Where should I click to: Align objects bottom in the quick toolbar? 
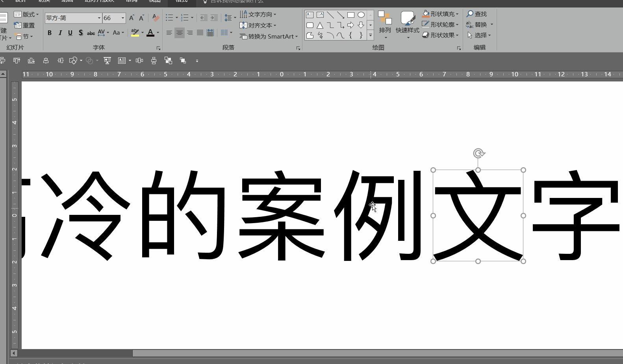click(x=31, y=61)
